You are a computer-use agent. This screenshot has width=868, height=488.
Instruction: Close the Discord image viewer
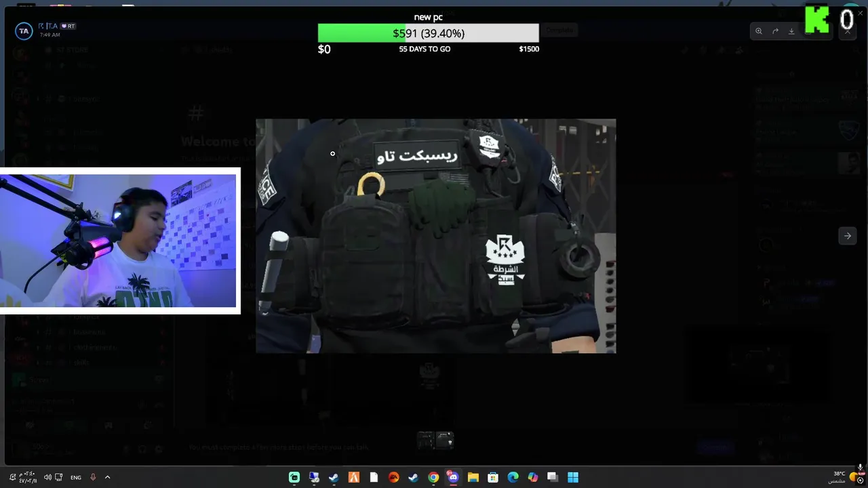[x=848, y=31]
